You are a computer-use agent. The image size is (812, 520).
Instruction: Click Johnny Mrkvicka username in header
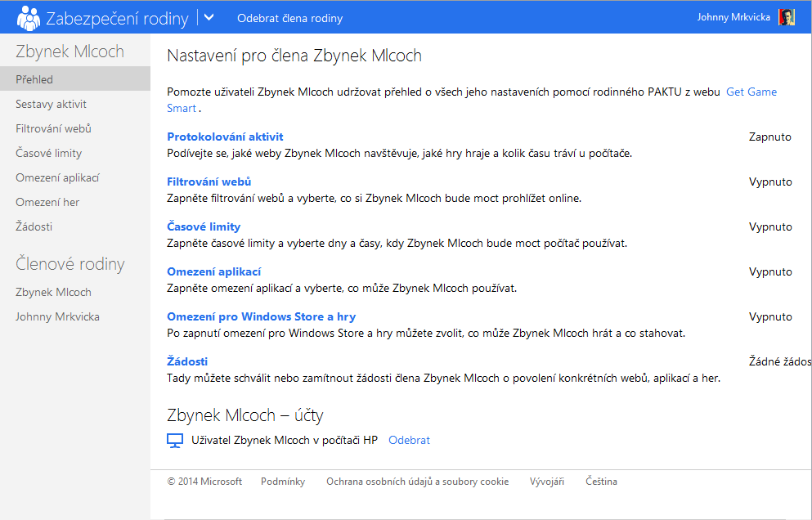pyautogui.click(x=733, y=17)
